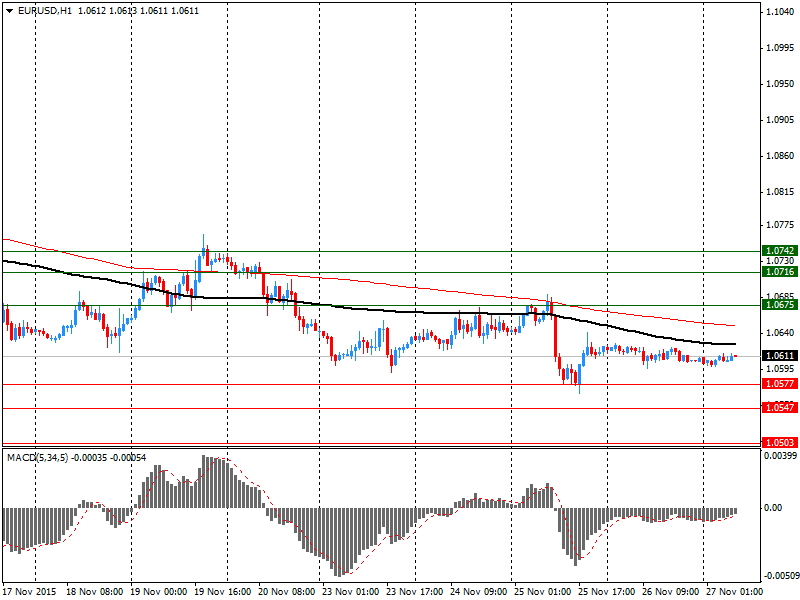
Task: Click the 24 Nov 09:00 time label
Action: 479,592
